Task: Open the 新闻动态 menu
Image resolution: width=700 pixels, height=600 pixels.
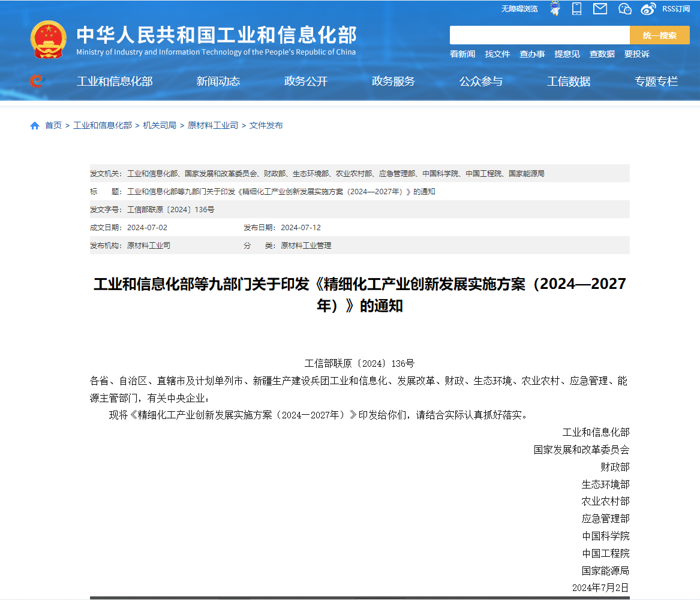Action: (218, 82)
